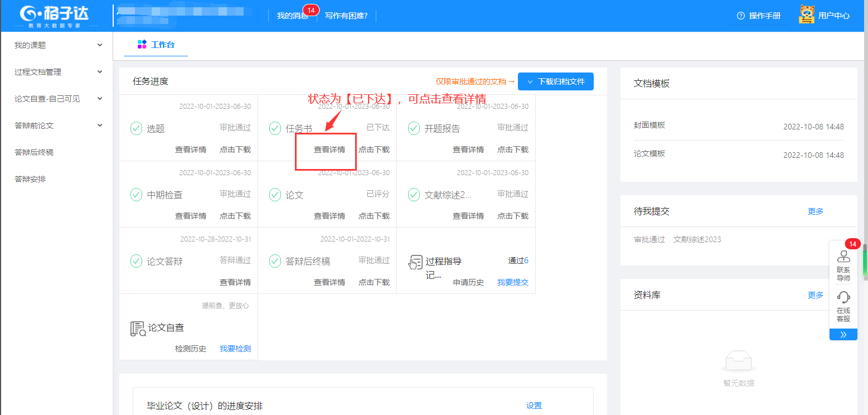Switch to the 工作台 tab
This screenshot has width=868, height=415.
156,45
